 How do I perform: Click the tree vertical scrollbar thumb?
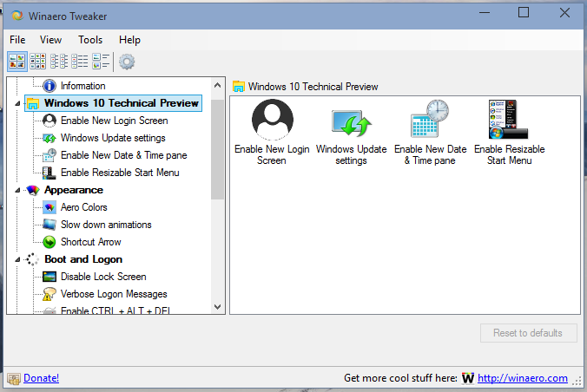tap(217, 150)
